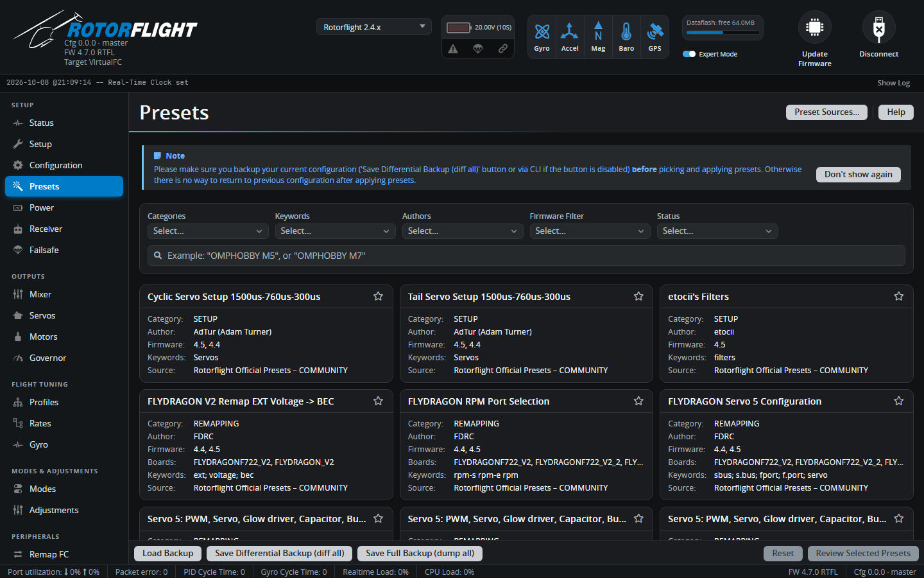
Task: Click the Preset Sources... button
Action: tap(826, 112)
